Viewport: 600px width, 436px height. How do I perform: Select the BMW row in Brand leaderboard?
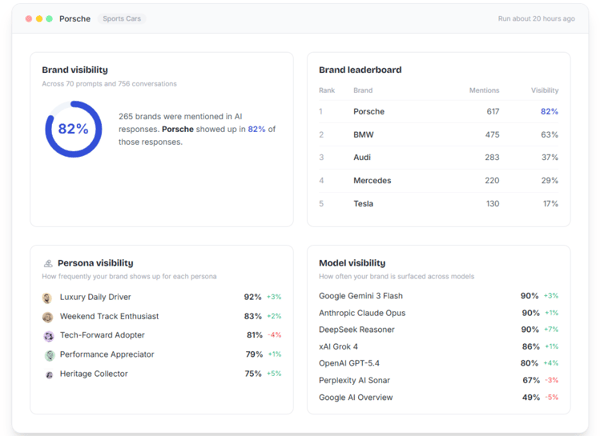(x=438, y=135)
